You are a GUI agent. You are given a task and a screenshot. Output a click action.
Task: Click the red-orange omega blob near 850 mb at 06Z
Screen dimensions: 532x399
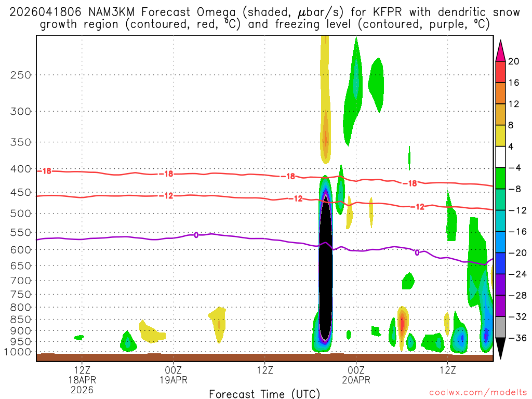[x=402, y=324]
